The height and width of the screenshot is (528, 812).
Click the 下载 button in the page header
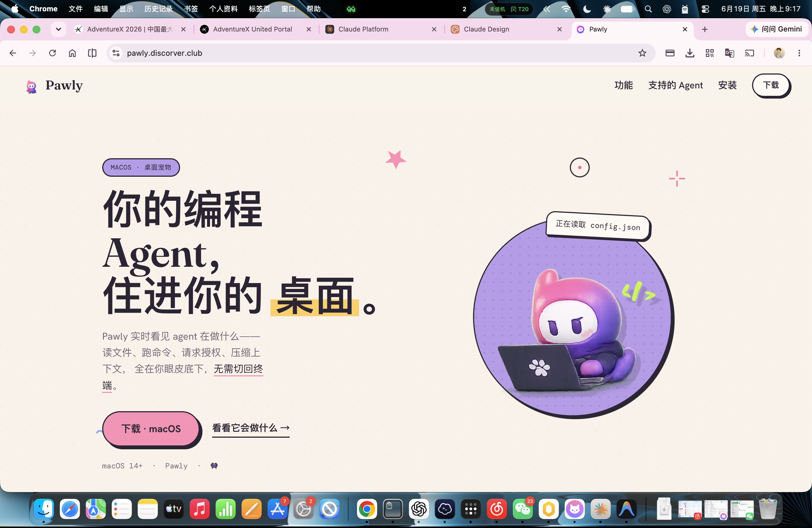pyautogui.click(x=771, y=85)
